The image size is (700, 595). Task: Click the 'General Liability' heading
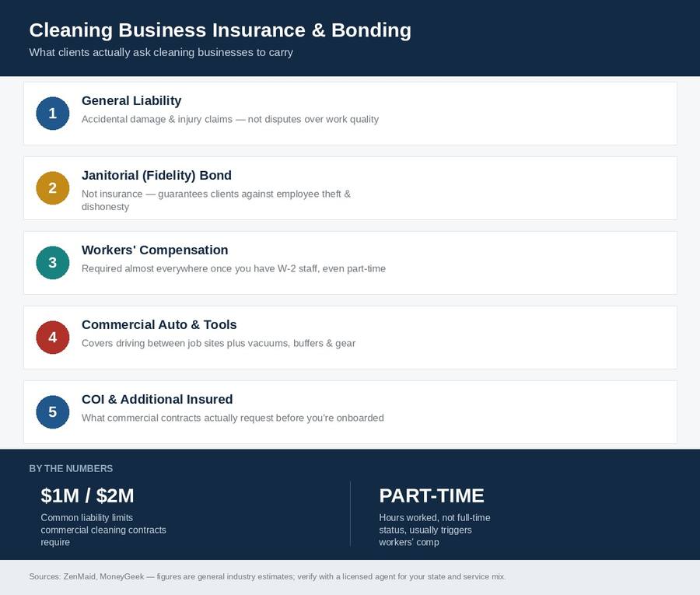(x=131, y=101)
